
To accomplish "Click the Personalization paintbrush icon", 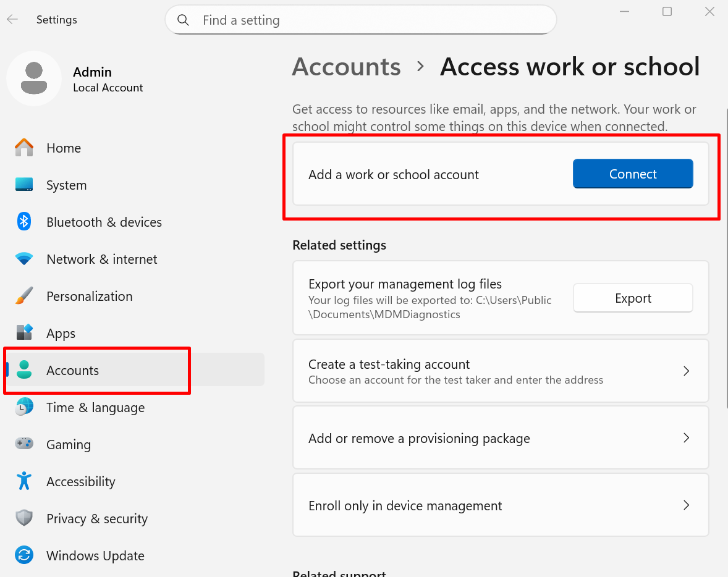I will pyautogui.click(x=24, y=296).
